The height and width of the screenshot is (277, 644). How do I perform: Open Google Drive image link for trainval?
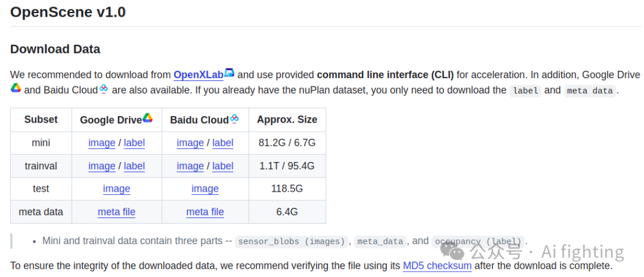point(101,166)
